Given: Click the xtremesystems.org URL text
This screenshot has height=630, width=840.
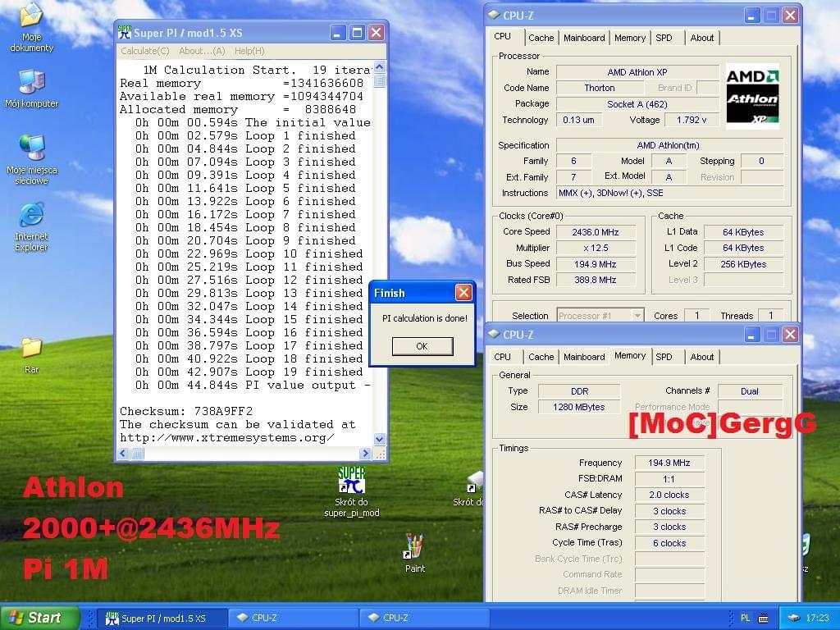Looking at the screenshot, I should pos(226,438).
